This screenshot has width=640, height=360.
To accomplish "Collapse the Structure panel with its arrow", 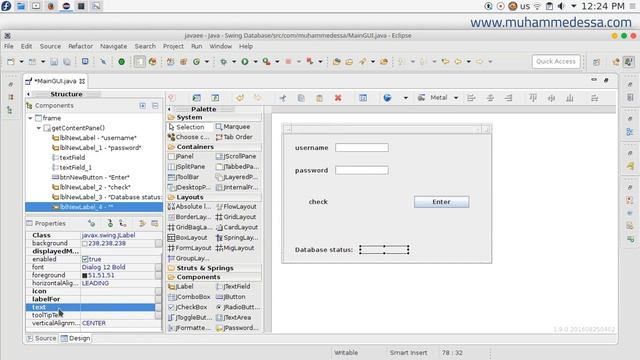I will 28,94.
